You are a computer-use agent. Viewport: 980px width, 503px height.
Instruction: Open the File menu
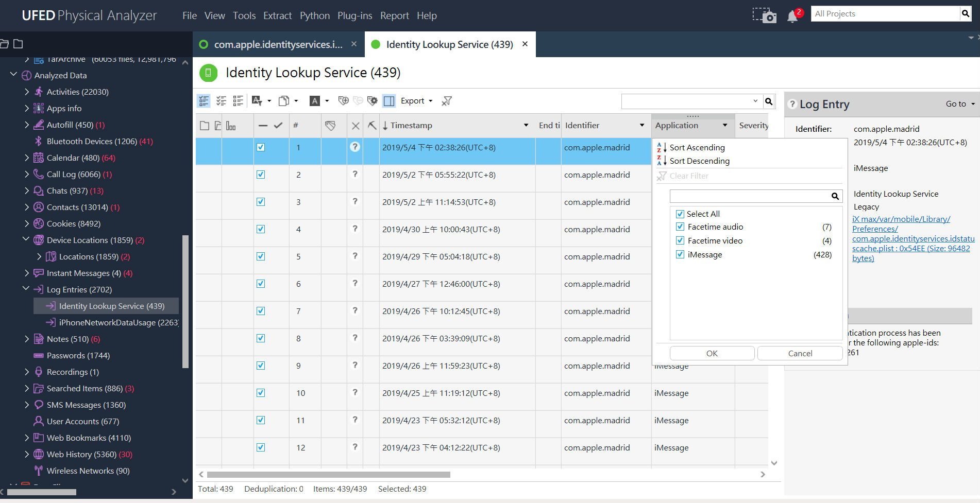(x=189, y=15)
